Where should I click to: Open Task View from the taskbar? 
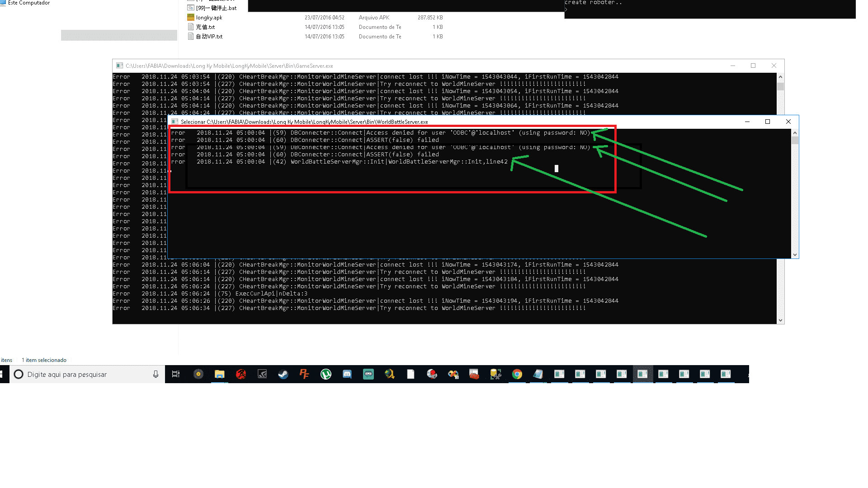pyautogui.click(x=176, y=374)
